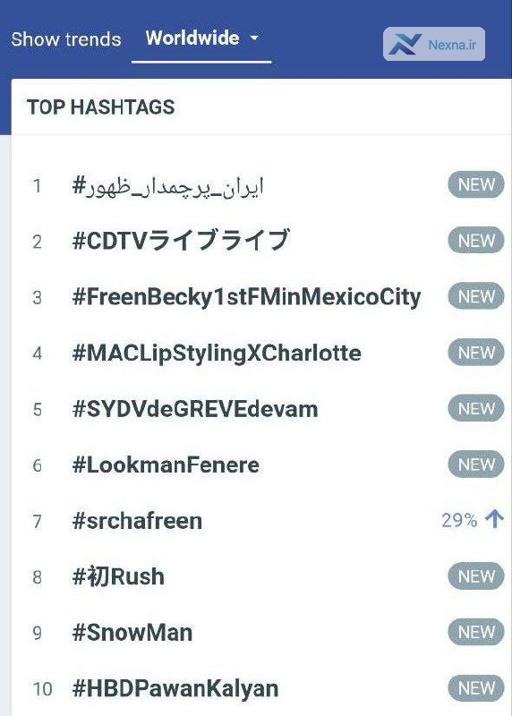This screenshot has height=716, width=512.
Task: Click the dropdown arrow next to Worldwide
Action: pyautogui.click(x=254, y=38)
